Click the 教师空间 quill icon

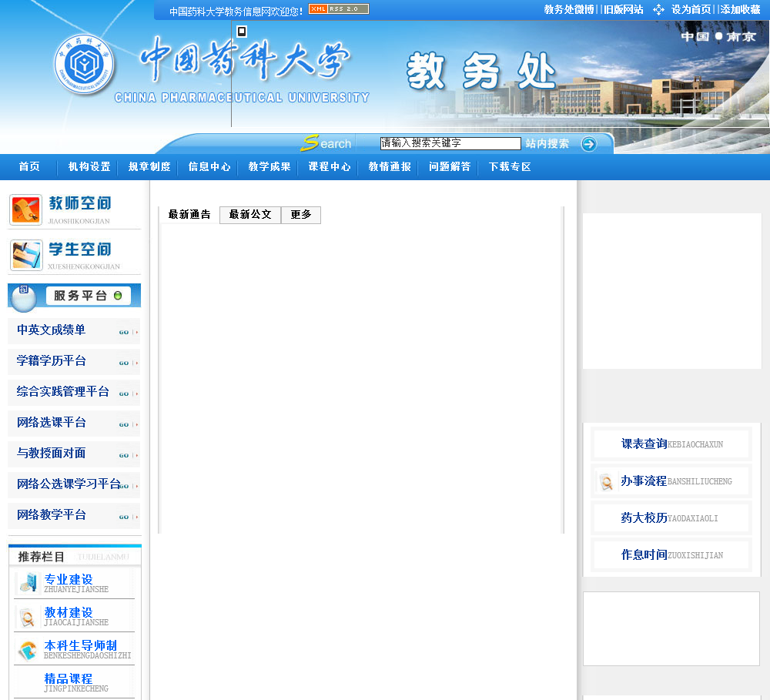[26, 209]
